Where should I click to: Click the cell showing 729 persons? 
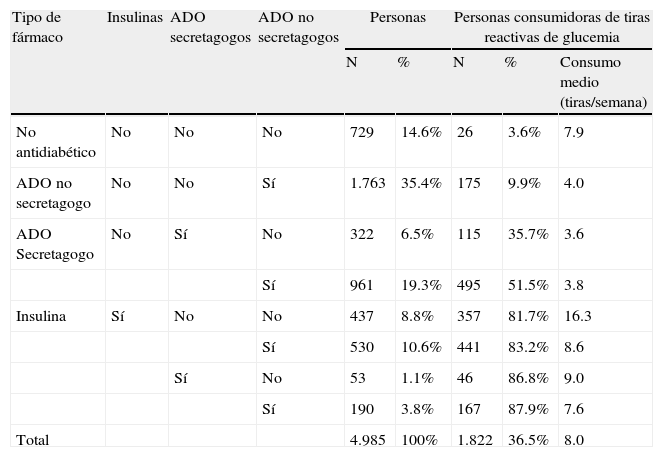361,132
